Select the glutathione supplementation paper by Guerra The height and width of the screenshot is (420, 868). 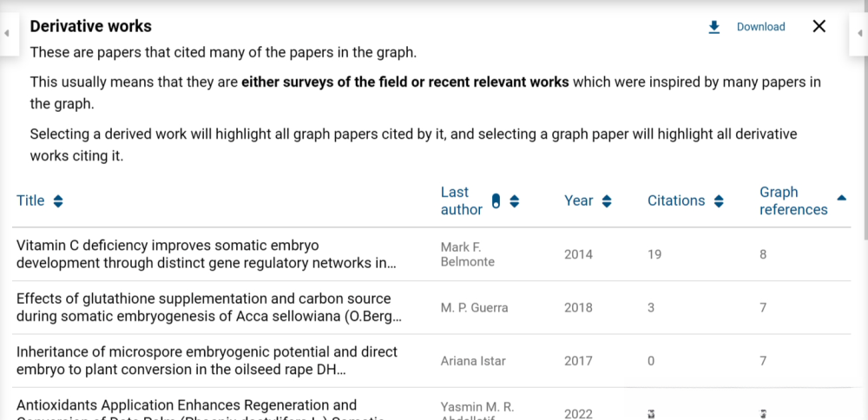[208, 307]
